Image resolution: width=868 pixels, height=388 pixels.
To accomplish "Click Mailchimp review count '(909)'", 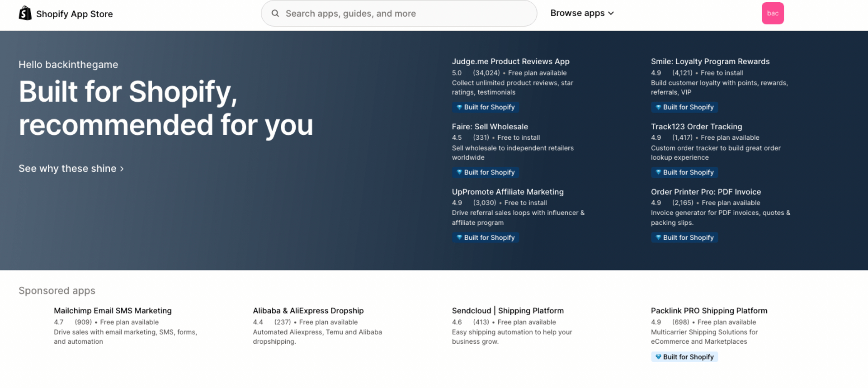I will click(x=83, y=322).
